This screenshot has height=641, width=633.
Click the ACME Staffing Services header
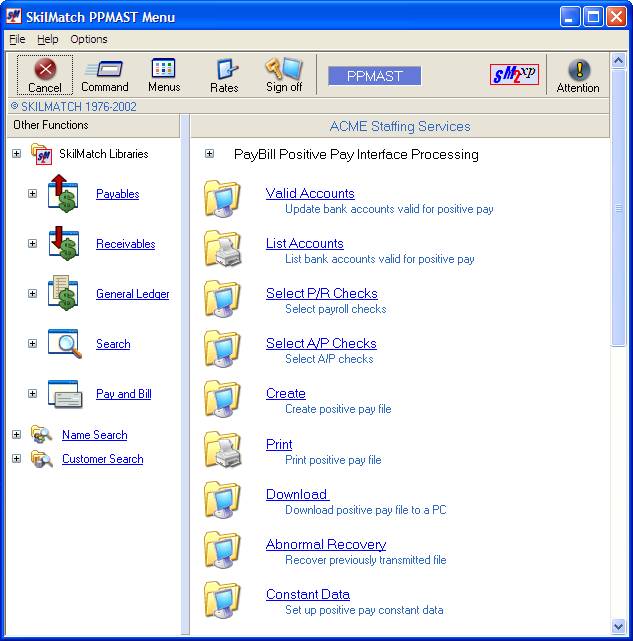(x=400, y=126)
